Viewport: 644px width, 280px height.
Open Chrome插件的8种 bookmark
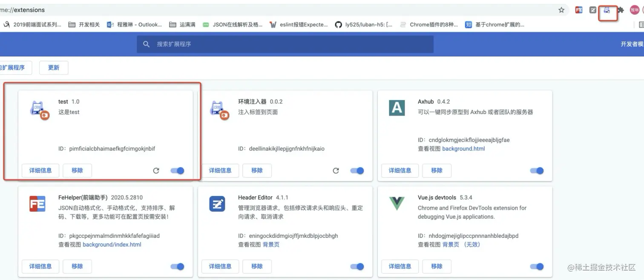(x=428, y=25)
